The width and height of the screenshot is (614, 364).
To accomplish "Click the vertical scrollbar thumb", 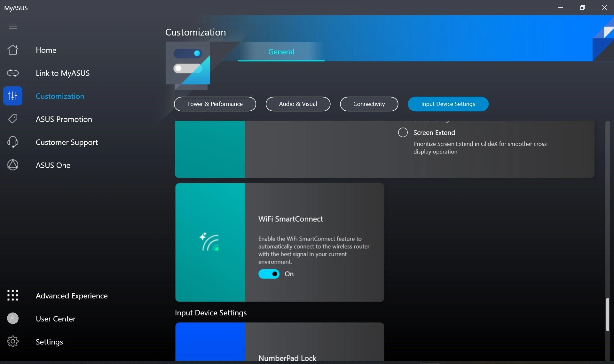I will pos(608,315).
